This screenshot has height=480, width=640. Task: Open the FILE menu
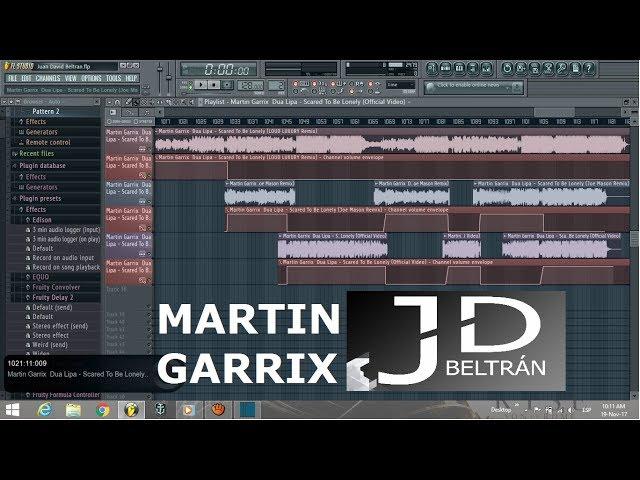(12, 78)
